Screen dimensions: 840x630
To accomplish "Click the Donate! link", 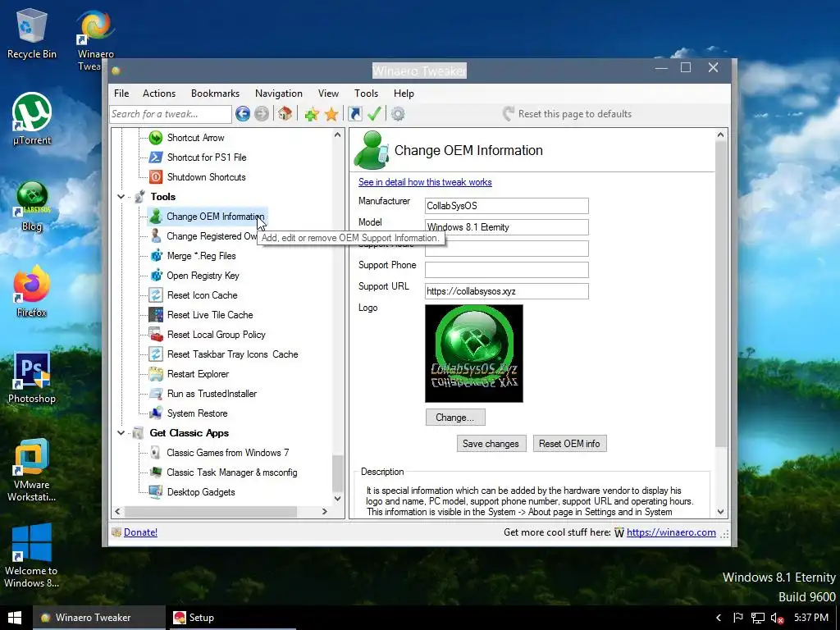I will click(x=140, y=532).
